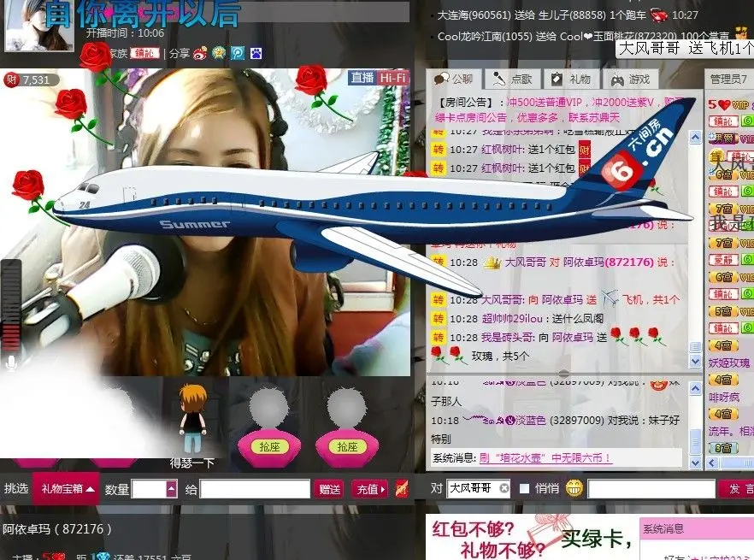Viewport: 754px width, 560px height.
Task: Click the 我是砖头哥 username in chat
Action: tap(509, 337)
